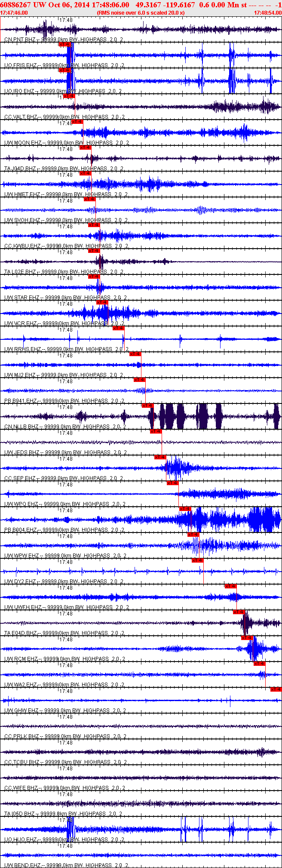Select the red pick flag above UW.MOON trace
282x868 pixels.
[77, 122]
